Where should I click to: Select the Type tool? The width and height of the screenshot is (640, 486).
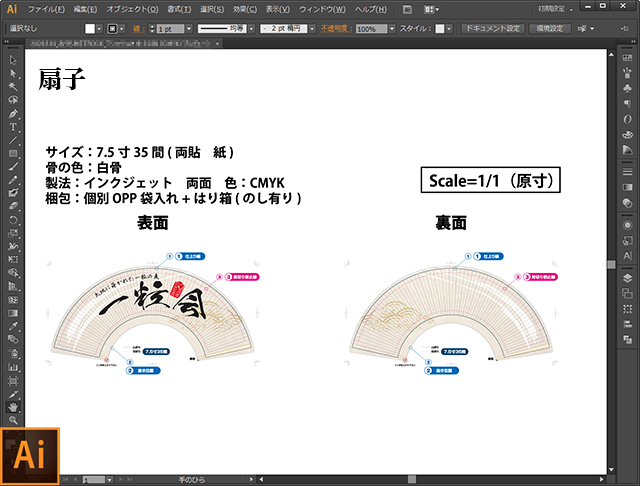click(13, 127)
